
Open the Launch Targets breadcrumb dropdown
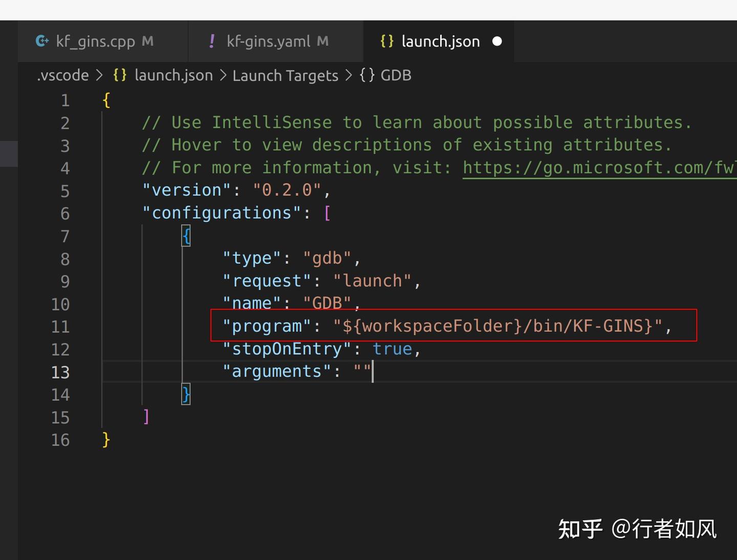[285, 75]
